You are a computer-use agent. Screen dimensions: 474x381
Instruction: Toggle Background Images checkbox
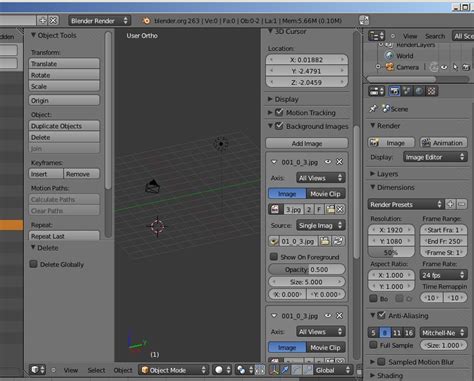coord(279,126)
